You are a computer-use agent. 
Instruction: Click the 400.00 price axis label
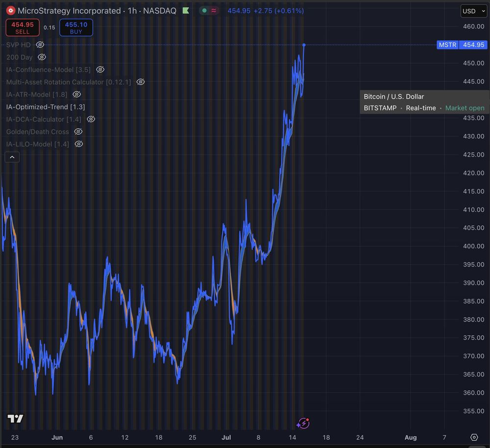click(473, 246)
